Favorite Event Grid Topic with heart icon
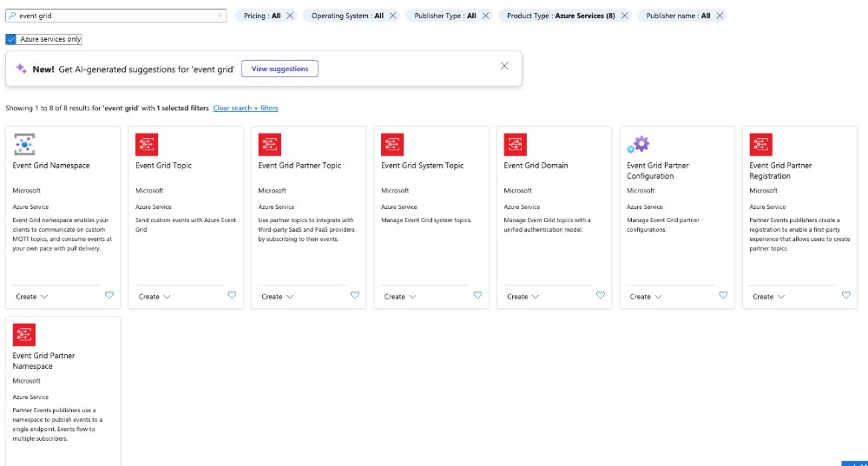This screenshot has width=868, height=466. [232, 295]
